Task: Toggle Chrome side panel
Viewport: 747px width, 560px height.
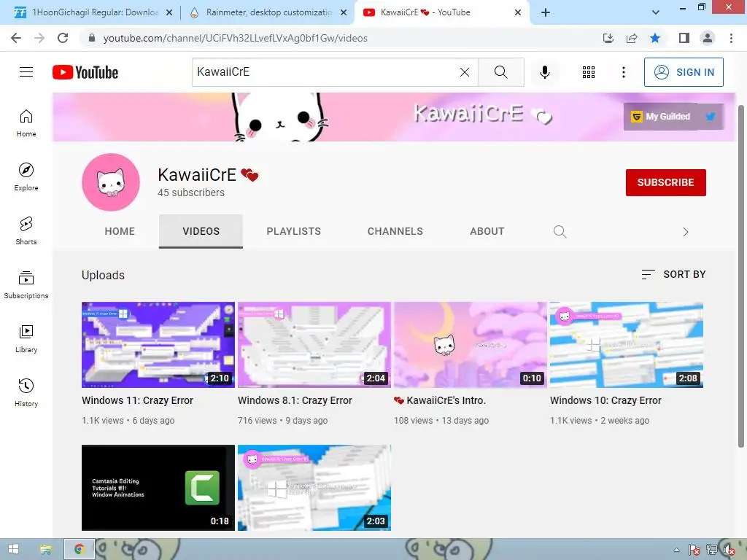Action: tap(684, 38)
